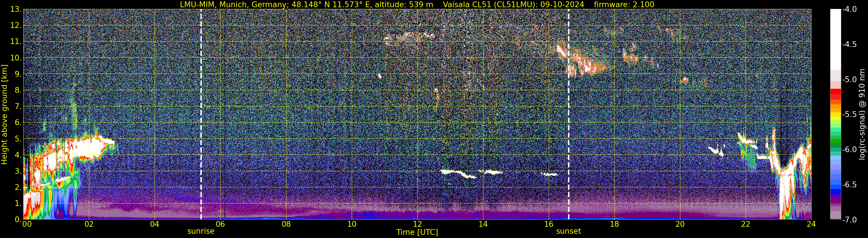Click the '7.' height axis tick label
The width and height of the screenshot is (868, 238).
coord(18,107)
